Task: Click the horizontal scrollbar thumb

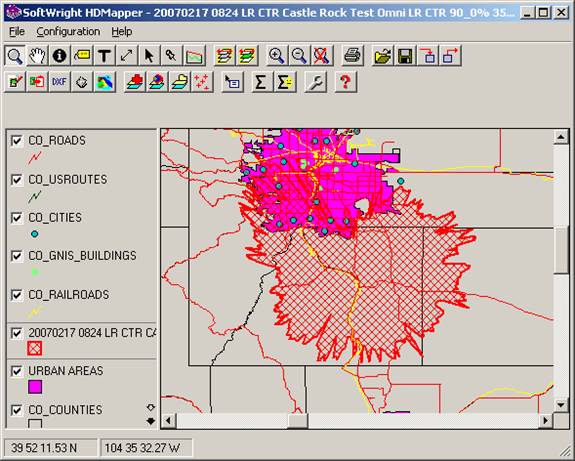Action: point(297,421)
